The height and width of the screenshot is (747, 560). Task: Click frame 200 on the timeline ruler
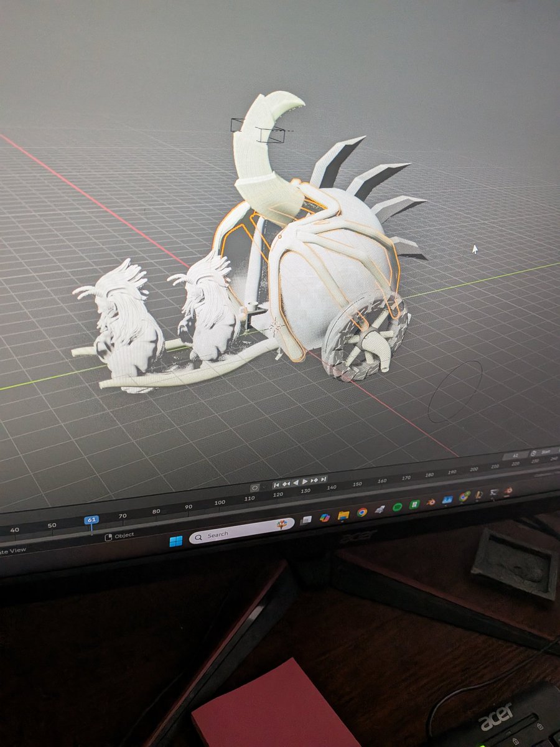point(474,469)
